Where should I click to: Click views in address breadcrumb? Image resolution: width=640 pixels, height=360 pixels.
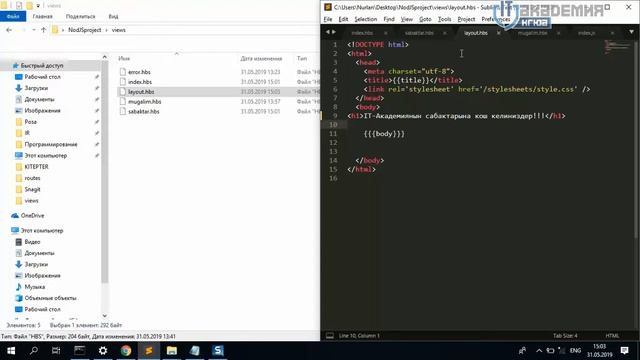(119, 30)
